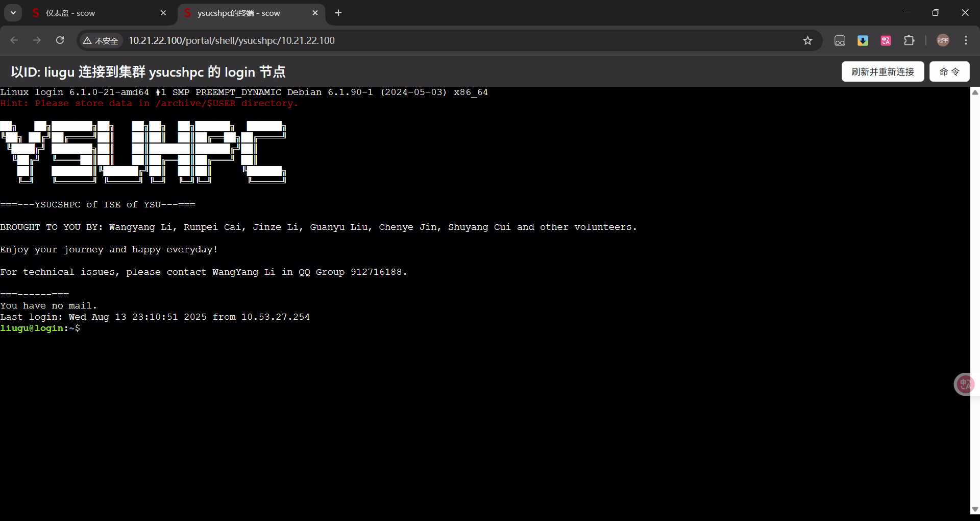Viewport: 980px width, 521px height.
Task: Reload the terminal page
Action: coord(60,40)
